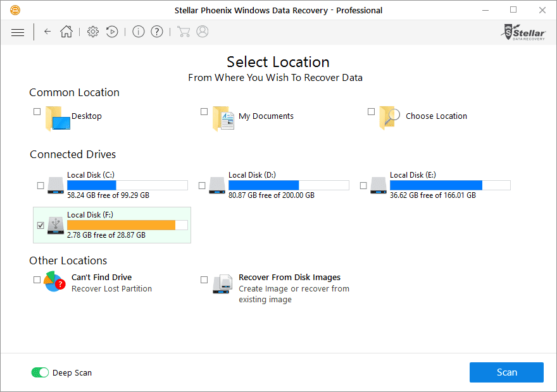Click the shopping cart icon
Screen dimensions: 557x392
coord(184,32)
